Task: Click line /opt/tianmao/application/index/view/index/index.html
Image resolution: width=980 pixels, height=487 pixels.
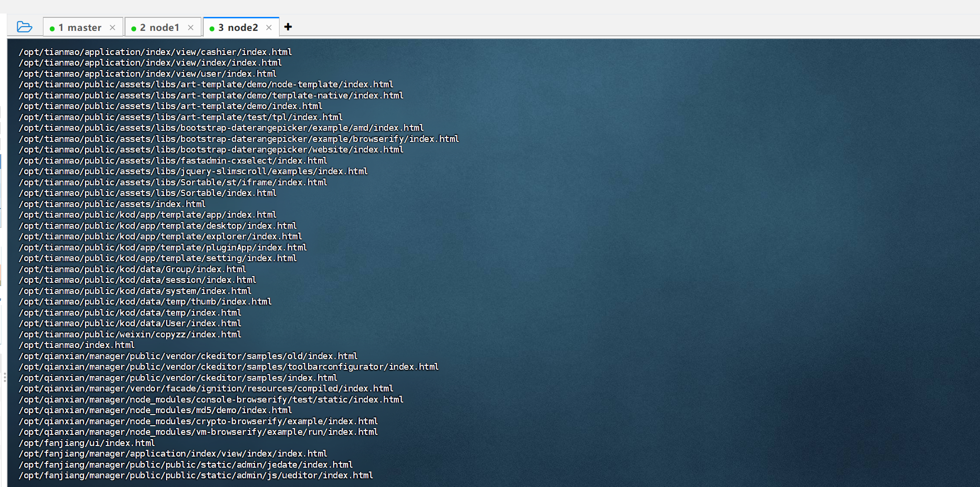Action: point(150,63)
